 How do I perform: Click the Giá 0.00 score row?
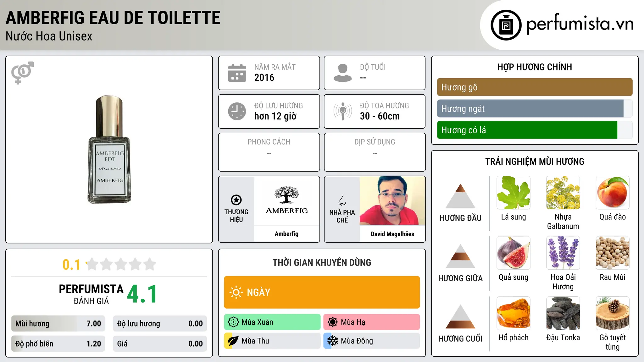[160, 344]
